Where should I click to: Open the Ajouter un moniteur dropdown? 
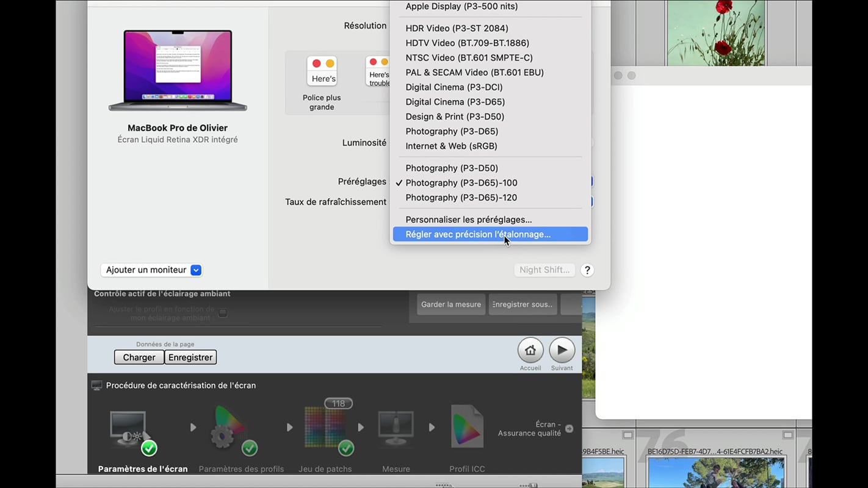click(x=151, y=270)
